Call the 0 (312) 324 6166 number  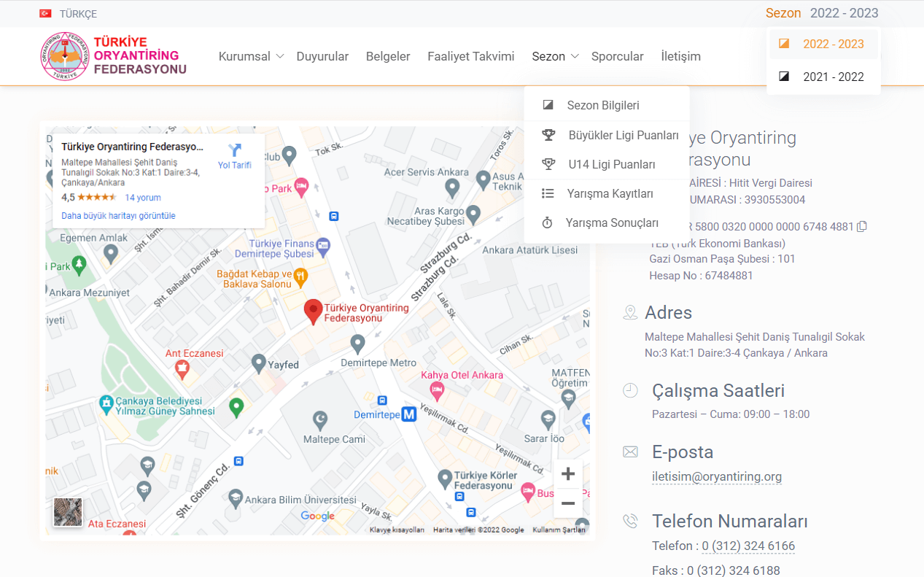748,546
